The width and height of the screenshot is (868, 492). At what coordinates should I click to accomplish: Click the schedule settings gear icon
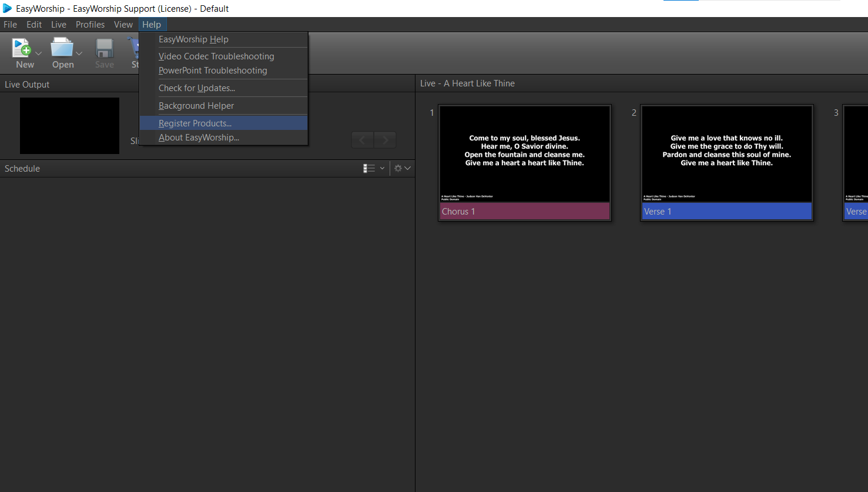pyautogui.click(x=398, y=169)
